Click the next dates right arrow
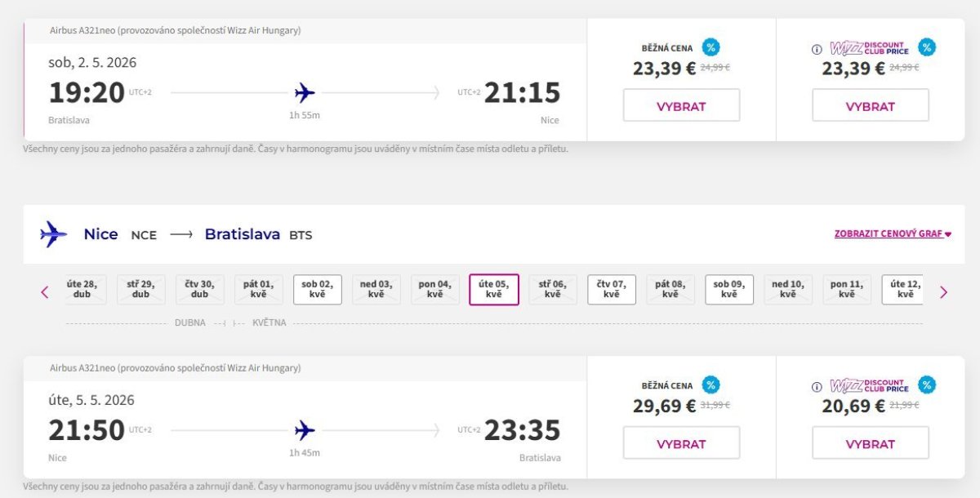Screen dimensions: 980x498 tap(943, 291)
